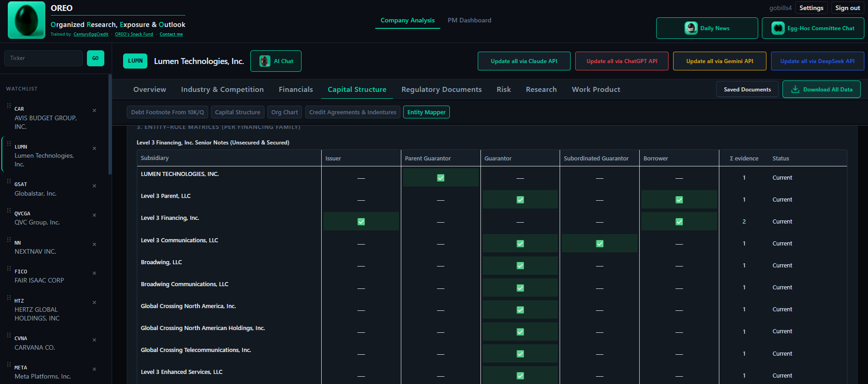Open Regulatory Documents tab

coord(442,90)
